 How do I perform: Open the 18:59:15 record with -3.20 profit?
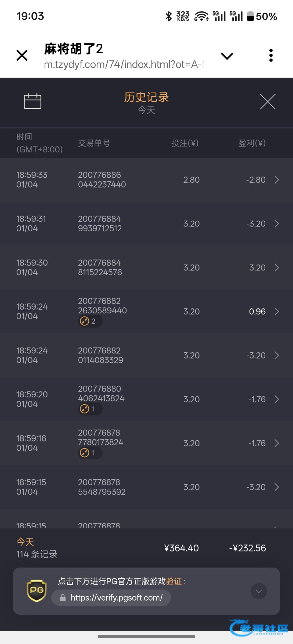(x=146, y=487)
